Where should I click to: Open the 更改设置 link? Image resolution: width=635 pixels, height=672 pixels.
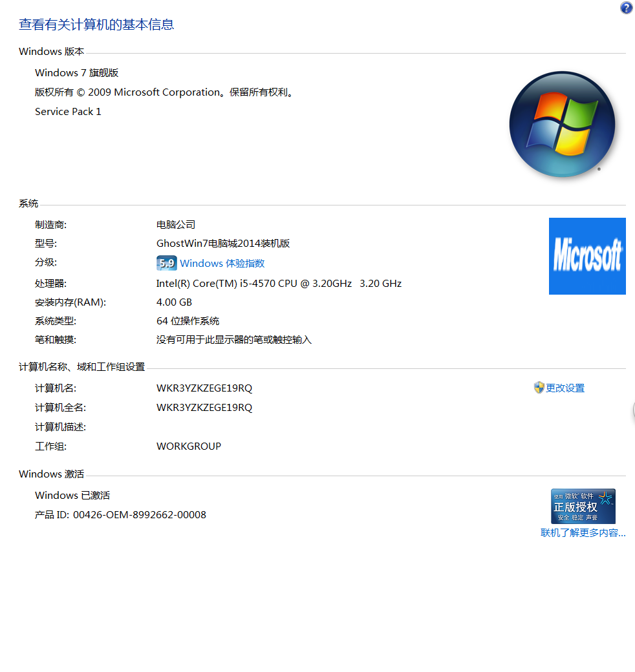565,388
